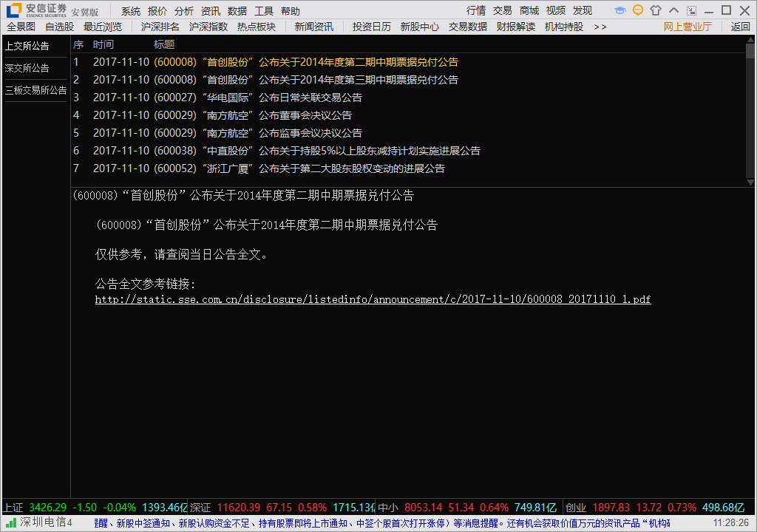Select 交易数据 in the toolbar

click(x=468, y=27)
